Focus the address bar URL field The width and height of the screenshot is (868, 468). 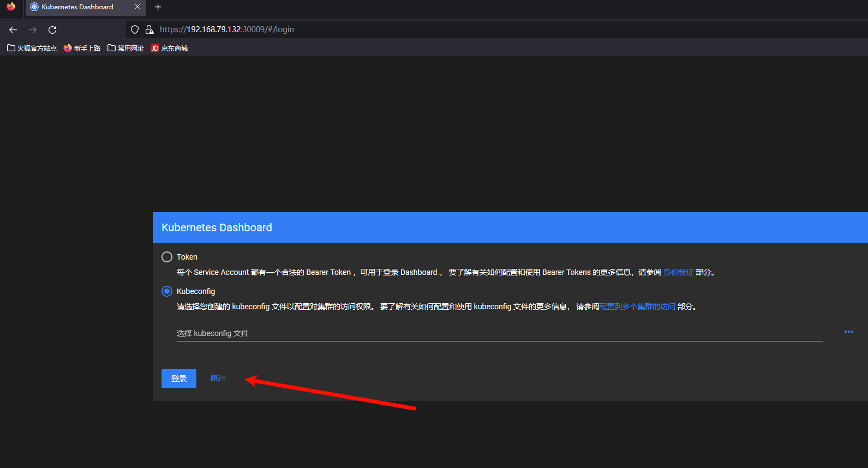coord(382,29)
